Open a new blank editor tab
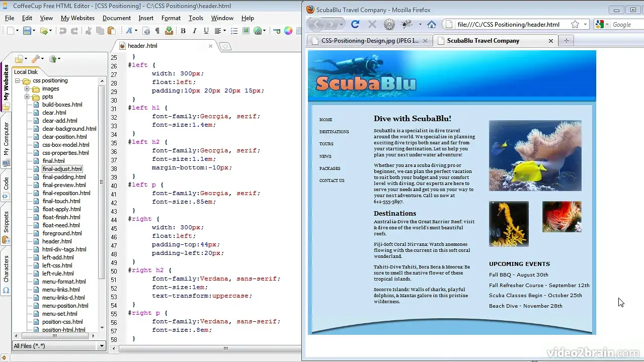This screenshot has height=362, width=644. point(225,46)
